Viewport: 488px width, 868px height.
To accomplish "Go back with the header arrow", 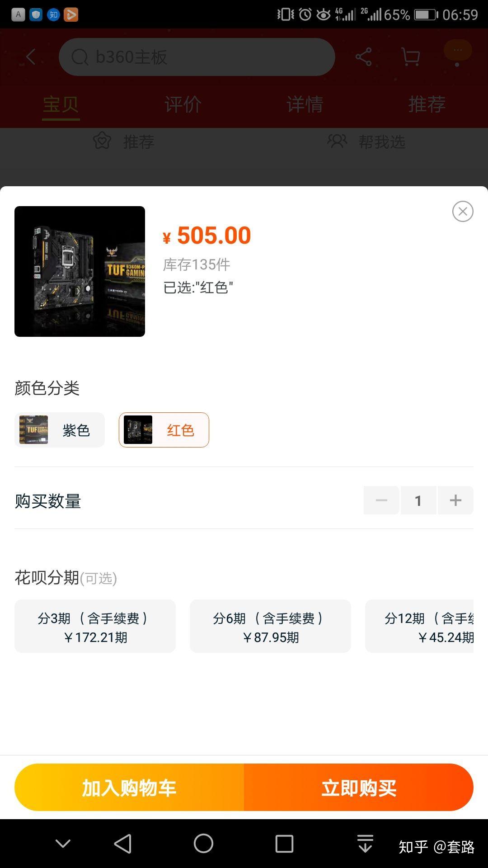I will click(31, 57).
